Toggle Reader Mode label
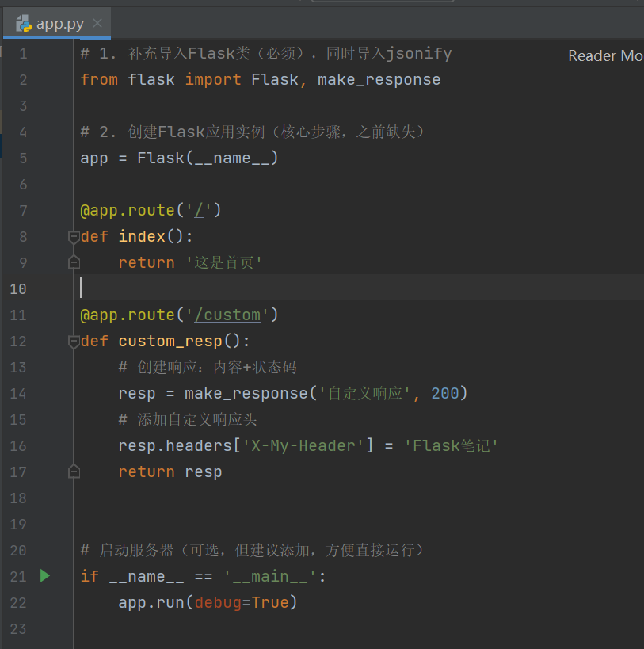 tap(605, 55)
